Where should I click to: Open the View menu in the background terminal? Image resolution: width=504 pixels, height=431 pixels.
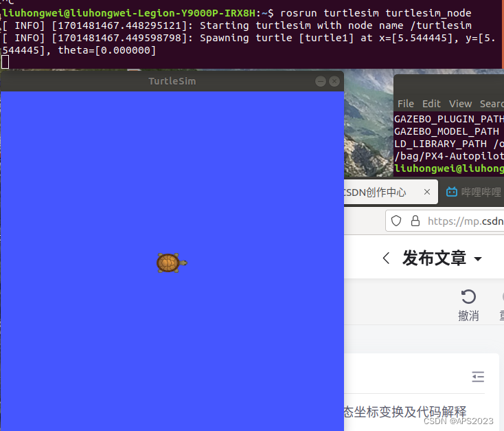[460, 104]
